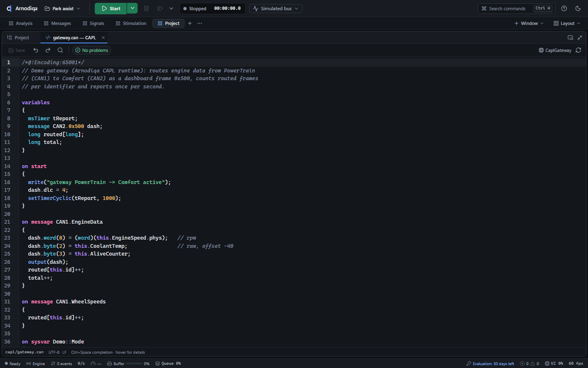The height and width of the screenshot is (368, 588).
Task: Click the UI 0% load indicator
Action: coord(554,364)
